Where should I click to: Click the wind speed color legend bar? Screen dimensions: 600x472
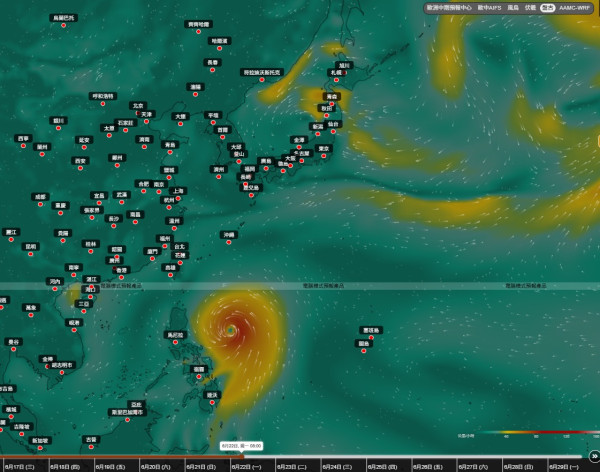pos(539,432)
